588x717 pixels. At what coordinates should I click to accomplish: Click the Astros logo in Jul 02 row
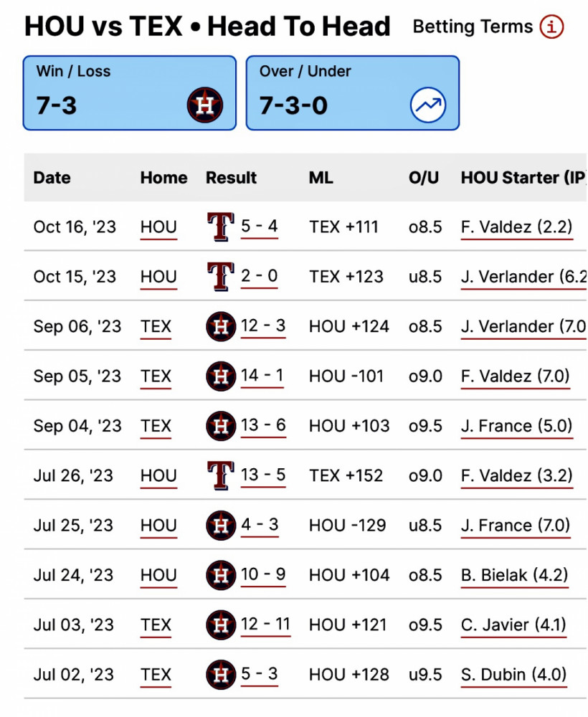pos(221,674)
